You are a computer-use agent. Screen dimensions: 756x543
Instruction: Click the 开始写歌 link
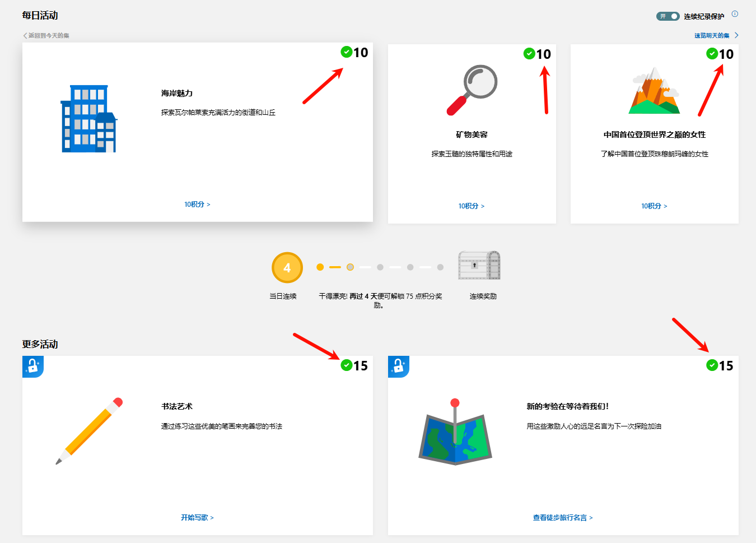pyautogui.click(x=197, y=518)
